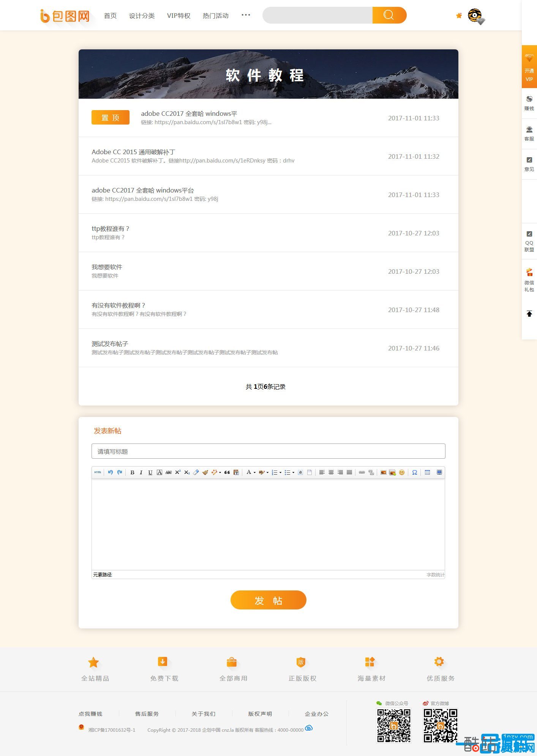The width and height of the screenshot is (537, 756).
Task: Toggle fullscreen mode of the editor
Action: (439, 472)
